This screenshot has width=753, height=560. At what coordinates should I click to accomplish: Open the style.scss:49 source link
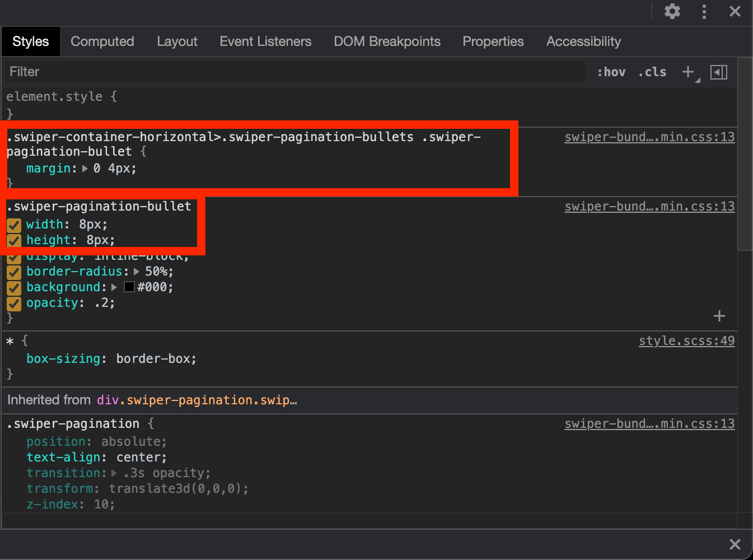[687, 341]
